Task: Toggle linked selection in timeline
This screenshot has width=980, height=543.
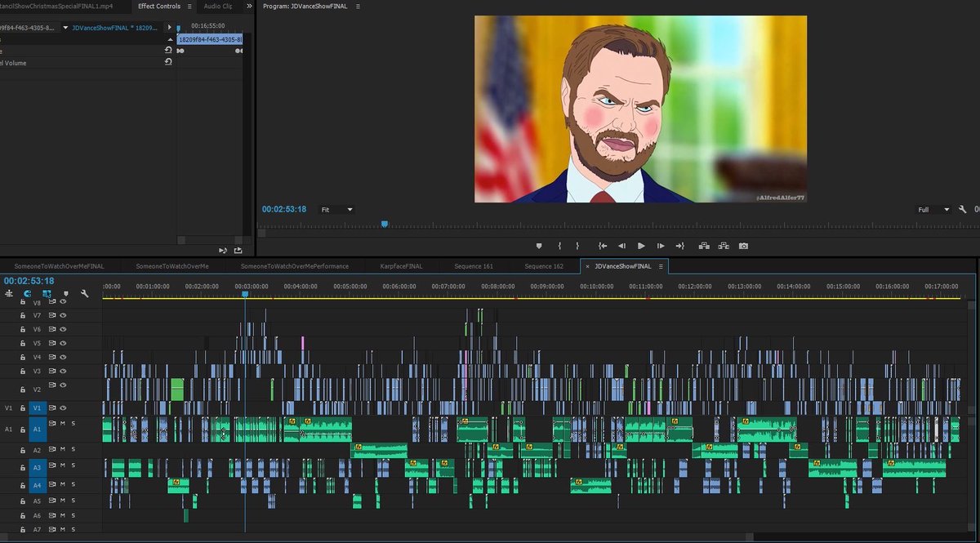Action: (x=47, y=293)
